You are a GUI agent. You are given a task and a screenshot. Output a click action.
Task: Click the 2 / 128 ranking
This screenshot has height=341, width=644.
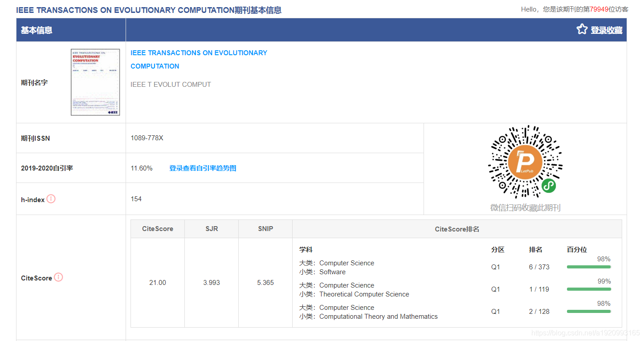[x=539, y=312]
